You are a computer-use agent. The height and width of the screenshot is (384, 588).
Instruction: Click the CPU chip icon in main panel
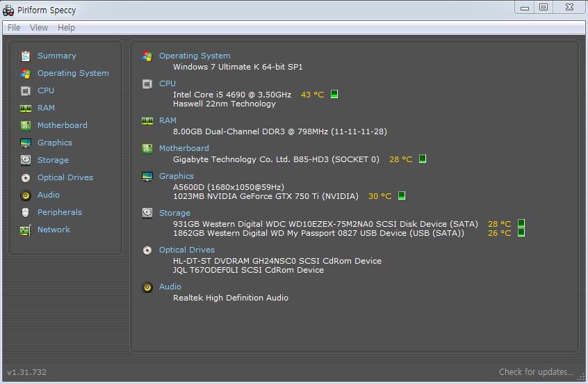point(147,84)
